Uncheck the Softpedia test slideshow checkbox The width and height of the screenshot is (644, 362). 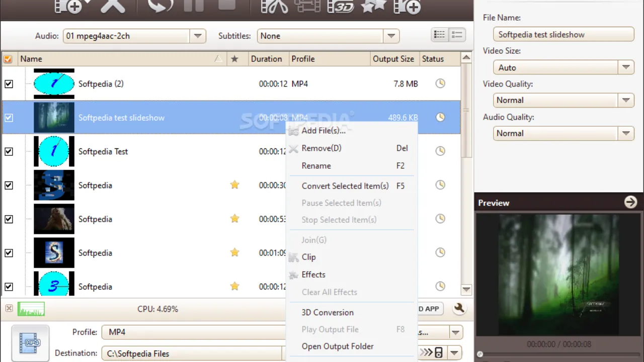point(9,118)
